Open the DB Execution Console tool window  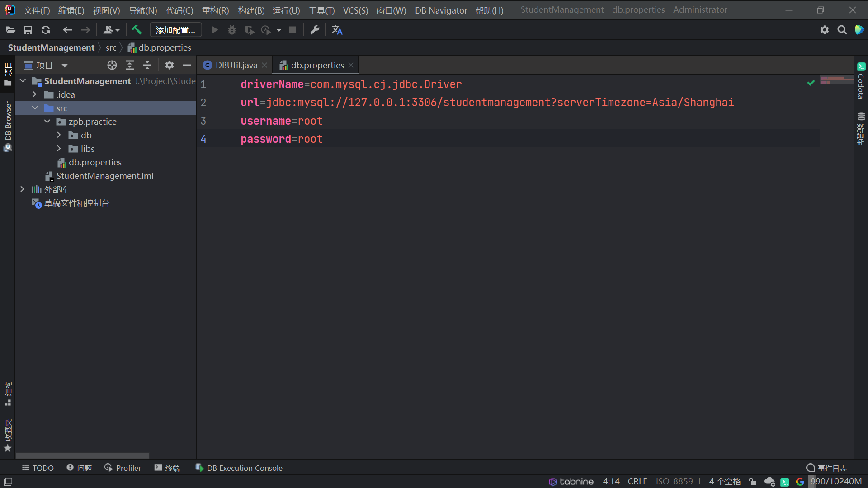pyautogui.click(x=239, y=468)
